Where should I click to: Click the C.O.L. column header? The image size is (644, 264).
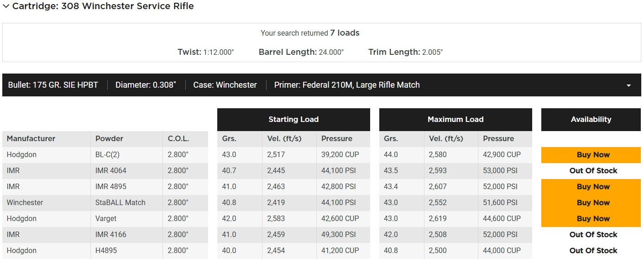point(178,139)
